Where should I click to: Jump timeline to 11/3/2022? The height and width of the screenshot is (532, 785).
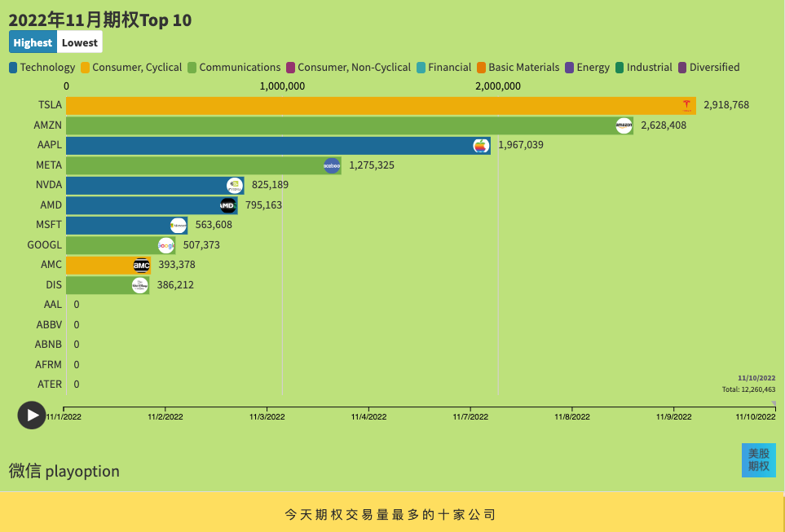267,416
